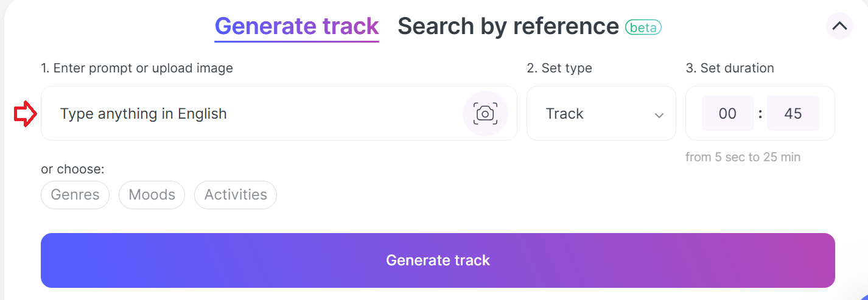Expand the Activities chip
The width and height of the screenshot is (868, 300).
click(236, 195)
